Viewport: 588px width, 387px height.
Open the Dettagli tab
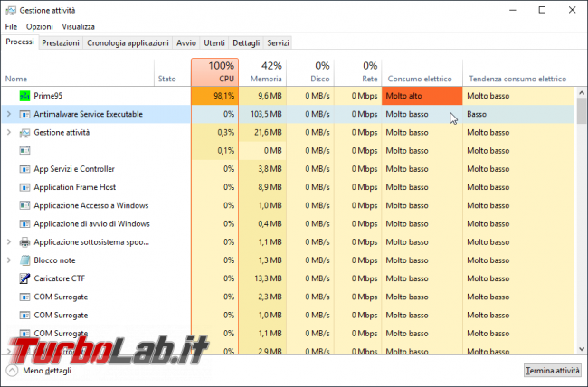click(246, 43)
